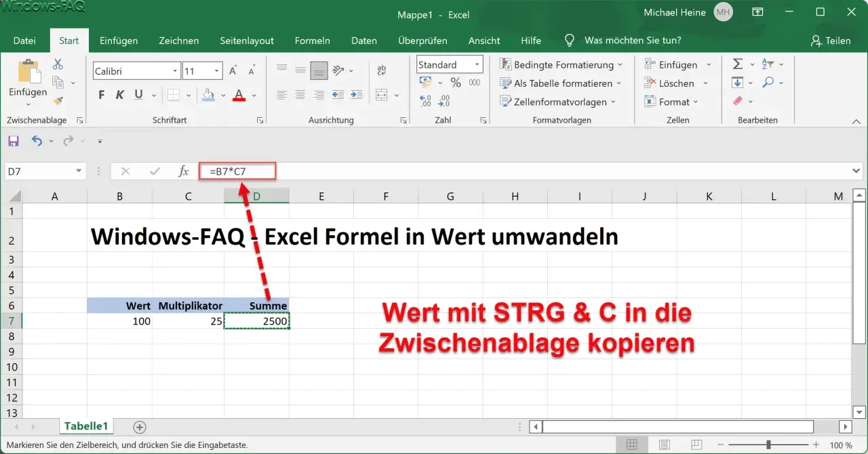
Task: Click the Teilen share button
Action: pos(831,41)
